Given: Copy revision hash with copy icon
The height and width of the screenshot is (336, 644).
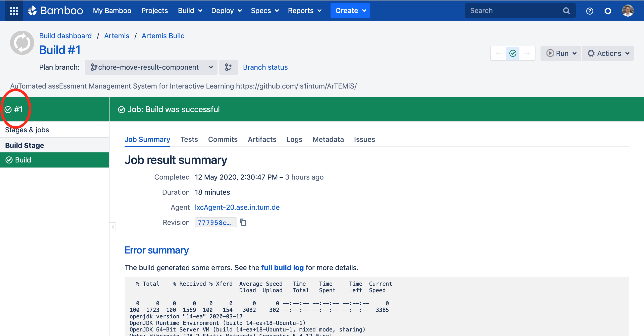Looking at the screenshot, I should tap(243, 222).
